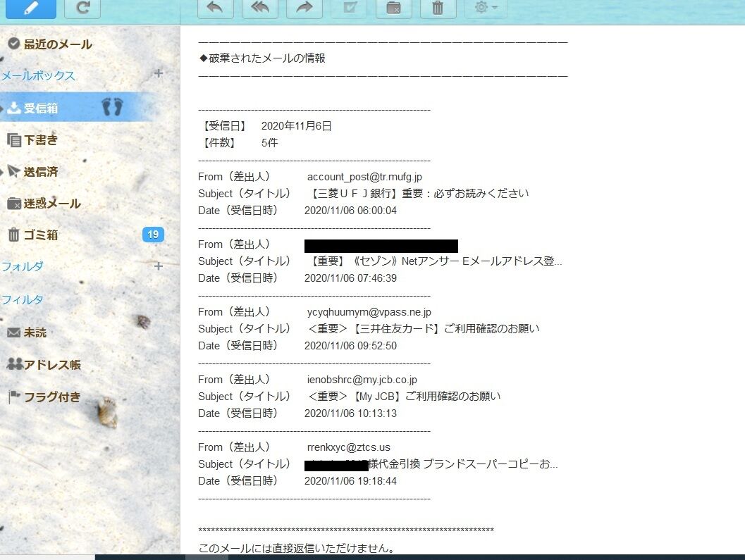Click the date 2020/11/06 06:00:04
The width and height of the screenshot is (745, 560).
[x=350, y=211]
